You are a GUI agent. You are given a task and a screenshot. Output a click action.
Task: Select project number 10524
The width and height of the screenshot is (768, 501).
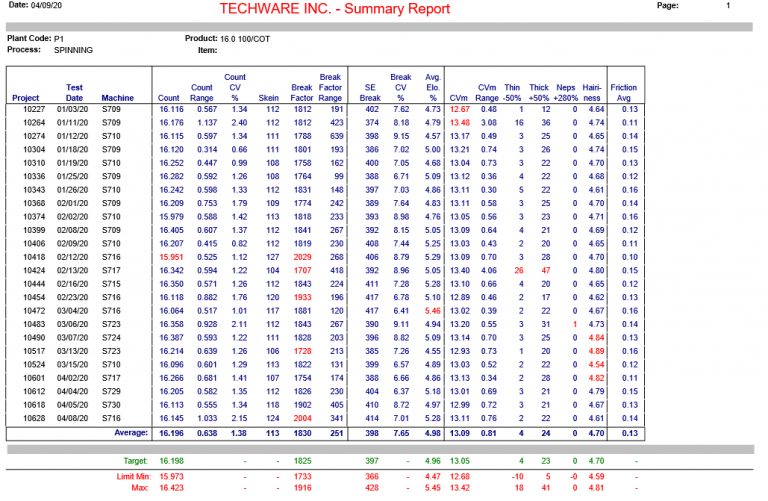click(34, 365)
